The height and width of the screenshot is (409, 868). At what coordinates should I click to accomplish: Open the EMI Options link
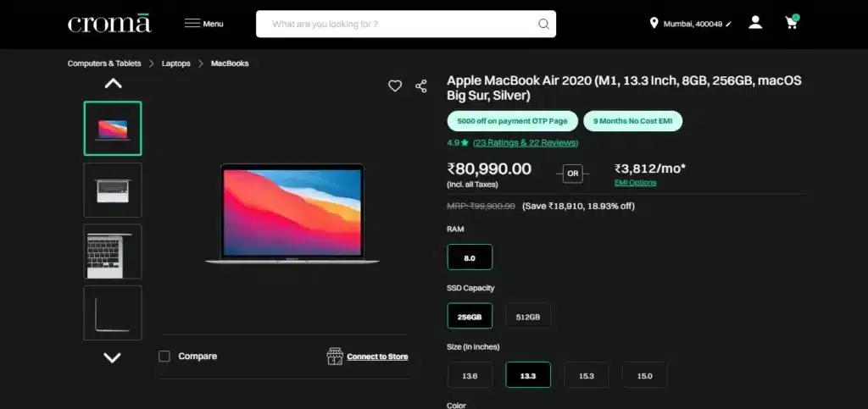tap(636, 183)
